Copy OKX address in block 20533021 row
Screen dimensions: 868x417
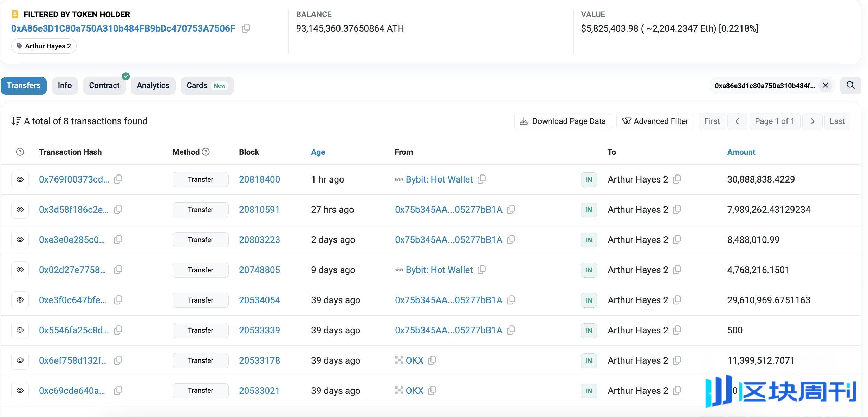pyautogui.click(x=432, y=390)
